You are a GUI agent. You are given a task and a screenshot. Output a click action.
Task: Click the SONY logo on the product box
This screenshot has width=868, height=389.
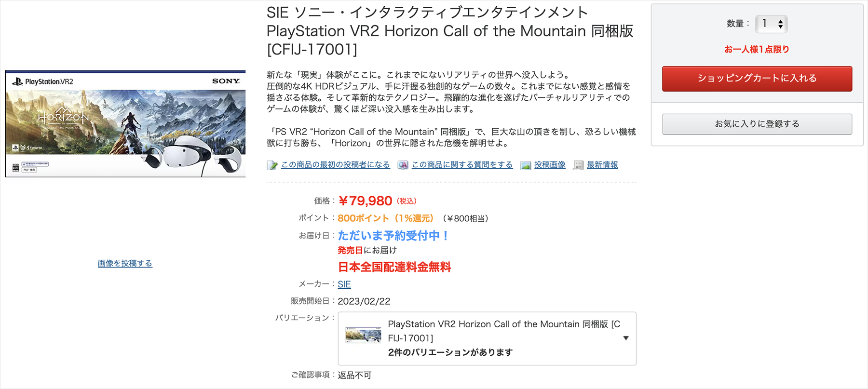226,81
